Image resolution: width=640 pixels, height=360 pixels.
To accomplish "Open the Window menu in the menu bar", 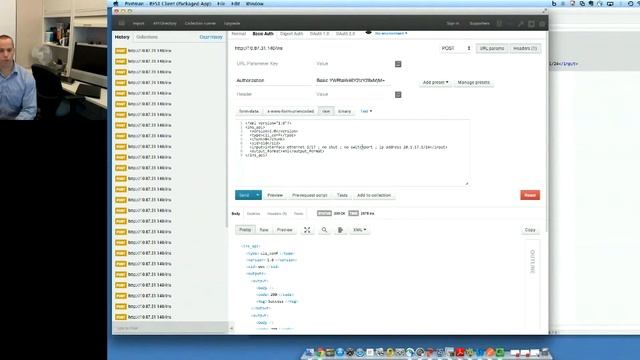I will tap(254, 4).
